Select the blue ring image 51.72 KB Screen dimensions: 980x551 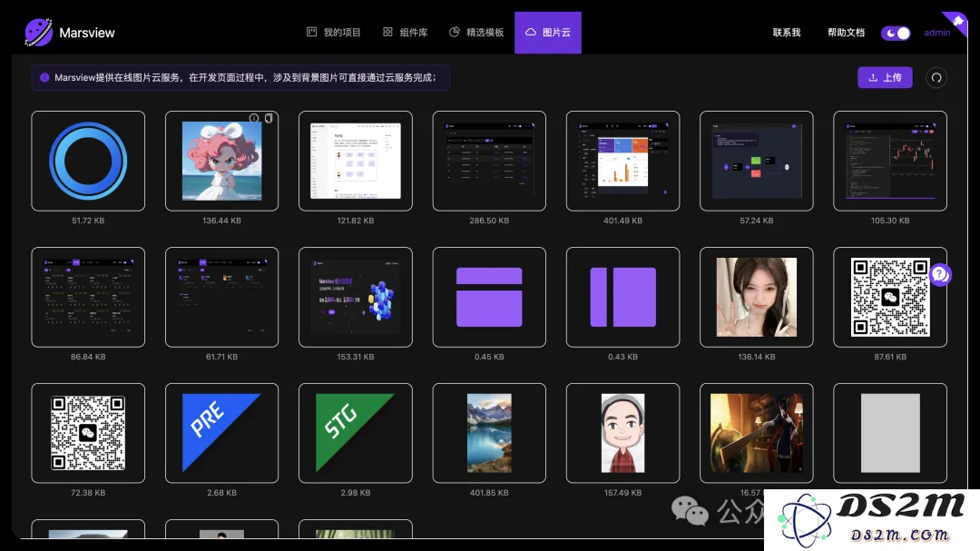pos(88,161)
